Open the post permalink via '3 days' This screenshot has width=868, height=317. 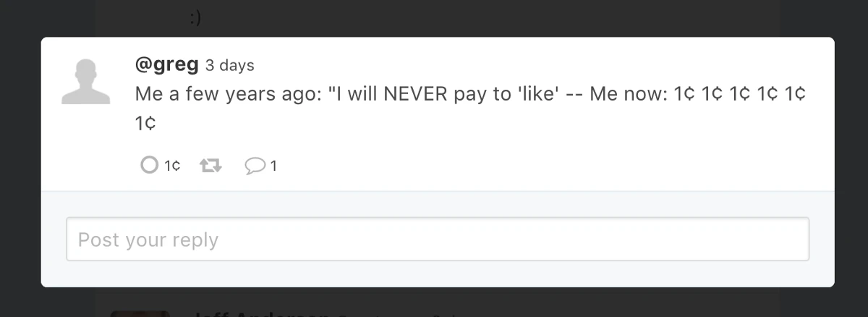click(x=229, y=66)
